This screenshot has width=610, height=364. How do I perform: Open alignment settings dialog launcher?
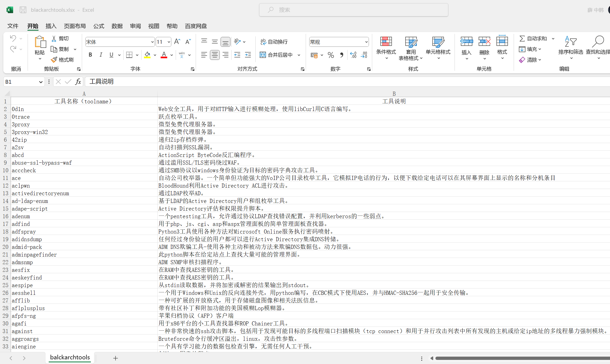click(x=302, y=69)
